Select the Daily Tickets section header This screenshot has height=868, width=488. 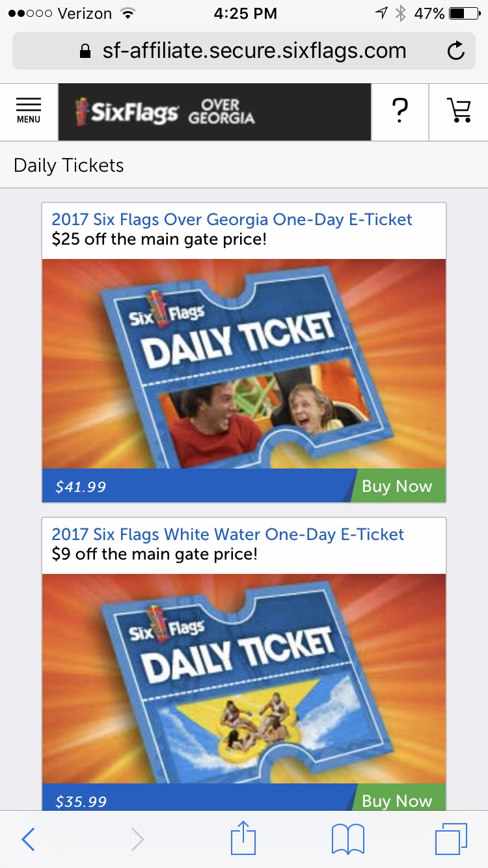69,165
